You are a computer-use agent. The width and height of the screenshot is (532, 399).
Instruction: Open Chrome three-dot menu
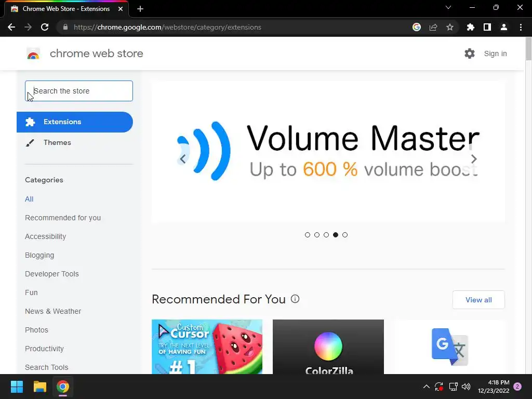(x=521, y=27)
